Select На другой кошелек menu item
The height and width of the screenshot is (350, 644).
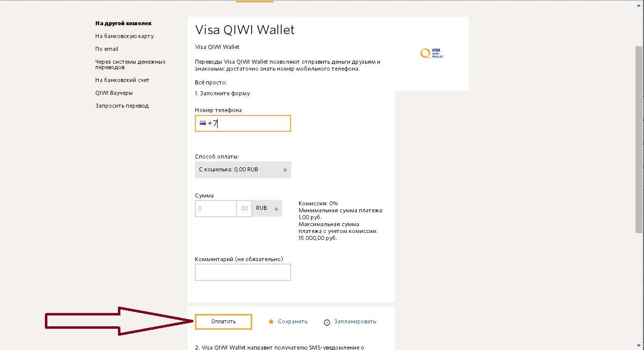123,23
